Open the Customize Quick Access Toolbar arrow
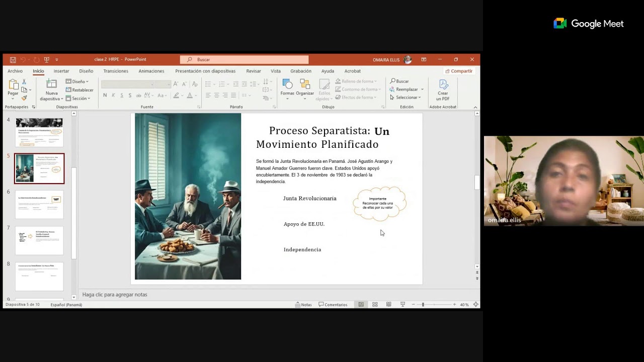 (56, 59)
